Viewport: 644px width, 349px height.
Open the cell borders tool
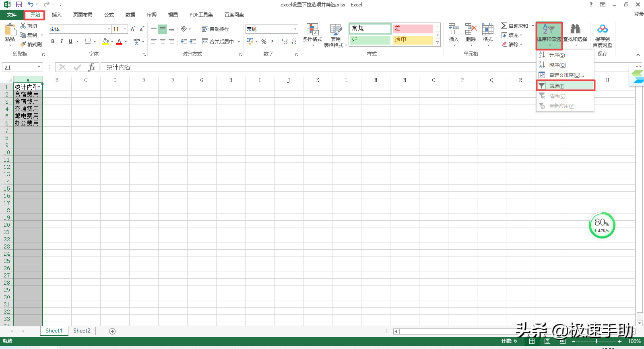coord(88,41)
